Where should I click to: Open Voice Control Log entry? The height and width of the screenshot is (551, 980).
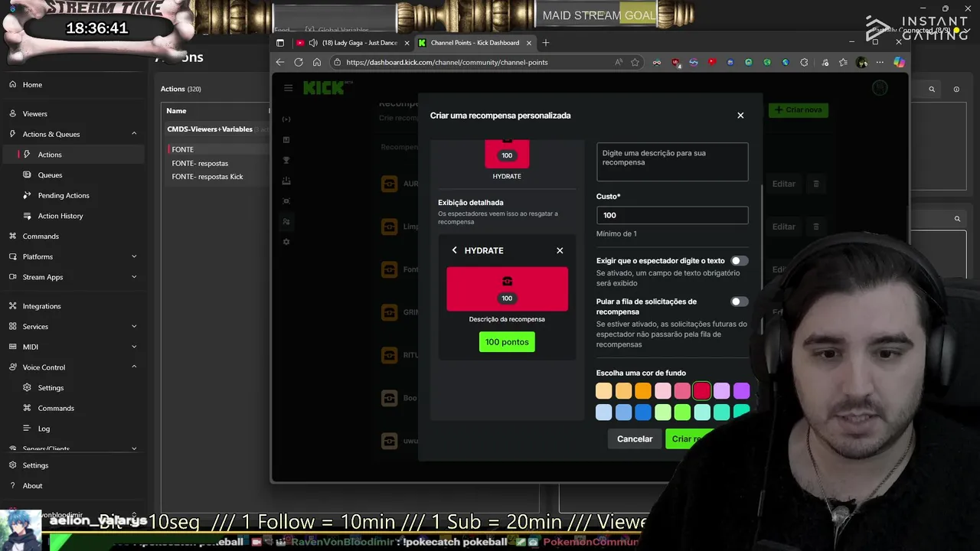point(44,429)
